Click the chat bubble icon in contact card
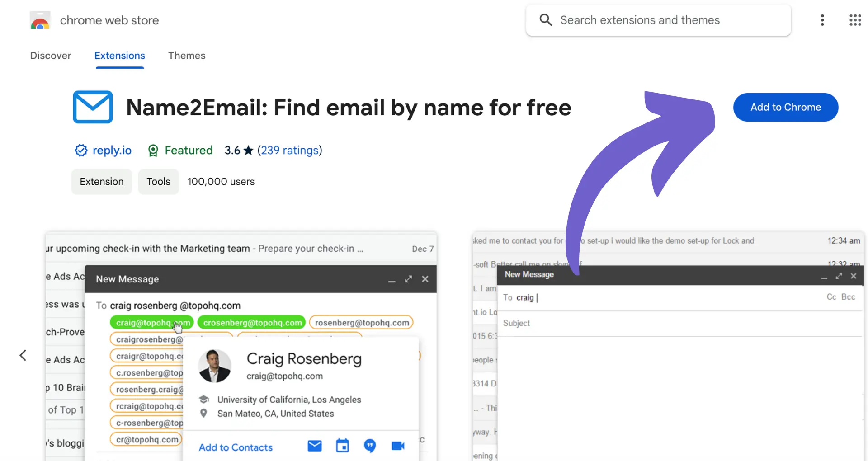 (x=370, y=446)
